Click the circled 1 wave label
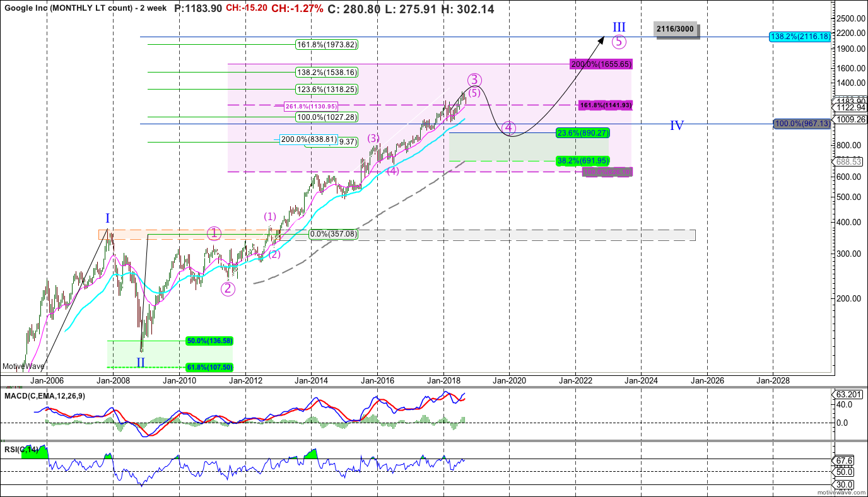The image size is (868, 497). point(214,233)
